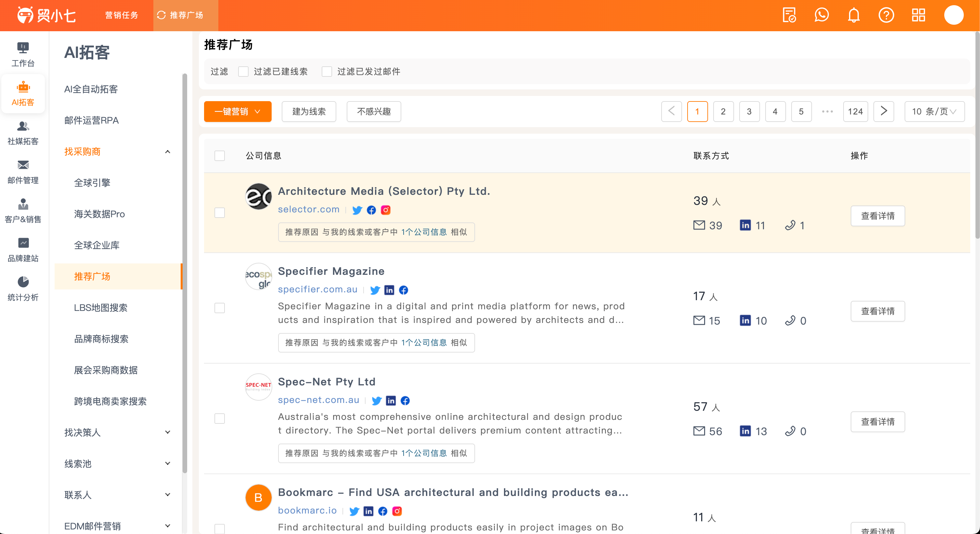The height and width of the screenshot is (534, 980).
Task: Open AI全自动拓客 menu item
Action: 91,89
